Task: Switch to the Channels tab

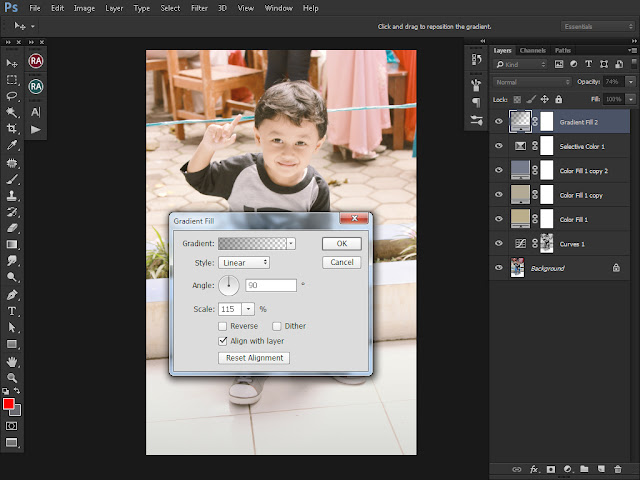Action: click(x=533, y=50)
